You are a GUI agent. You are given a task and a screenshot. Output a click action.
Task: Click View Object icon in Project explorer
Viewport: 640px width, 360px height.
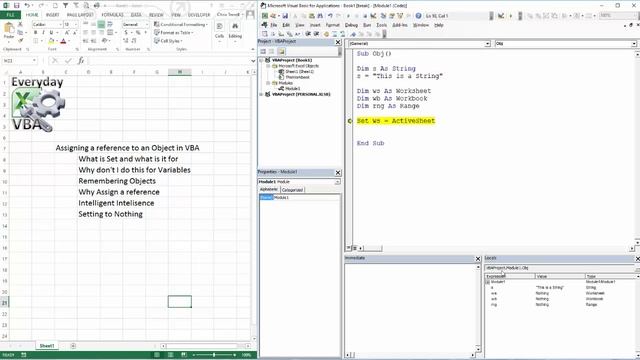(x=272, y=51)
